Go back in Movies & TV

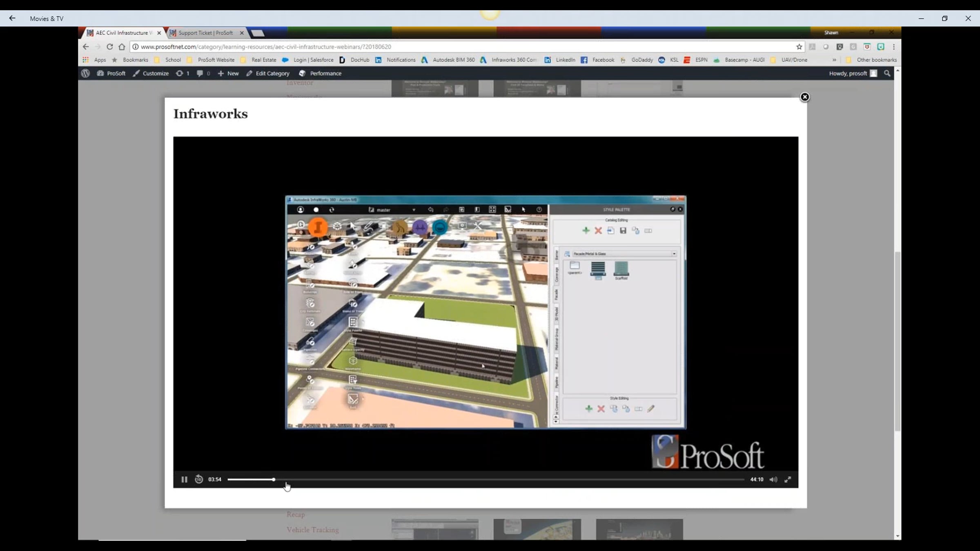click(x=12, y=18)
